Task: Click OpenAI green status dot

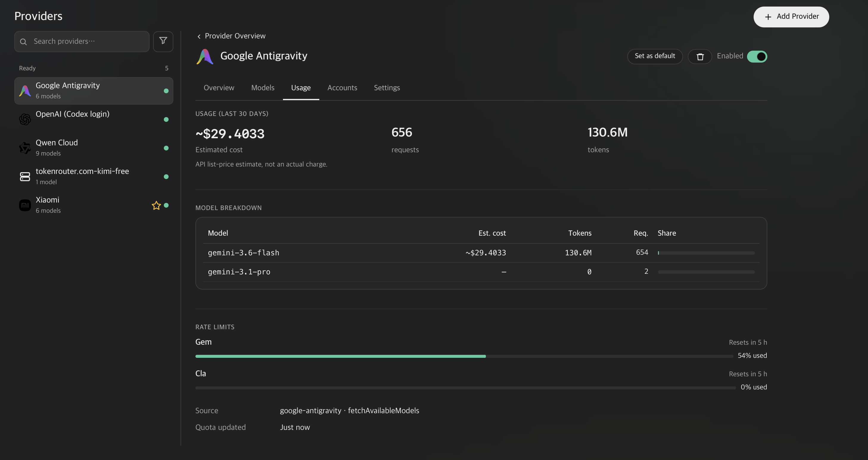Action: tap(166, 119)
